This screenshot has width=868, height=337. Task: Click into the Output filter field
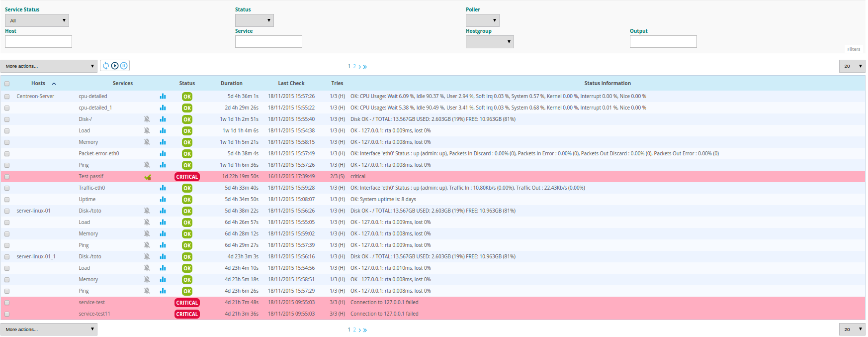[663, 42]
